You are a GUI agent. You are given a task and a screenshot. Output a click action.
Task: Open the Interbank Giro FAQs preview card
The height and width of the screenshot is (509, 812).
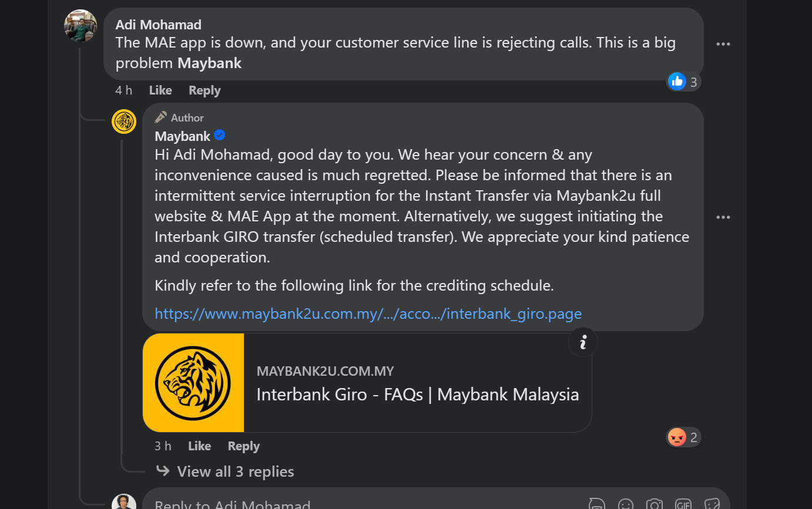point(418,394)
